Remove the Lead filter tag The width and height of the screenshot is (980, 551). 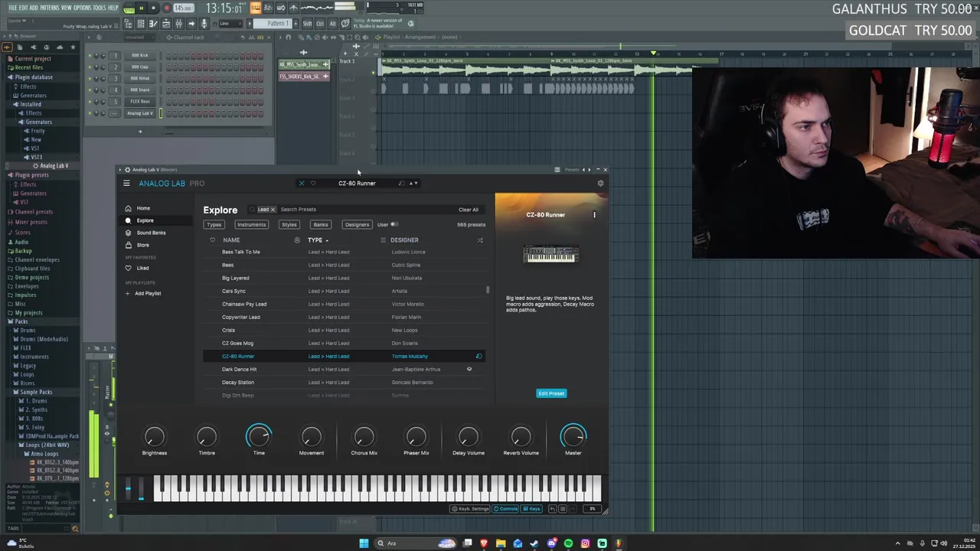click(272, 210)
